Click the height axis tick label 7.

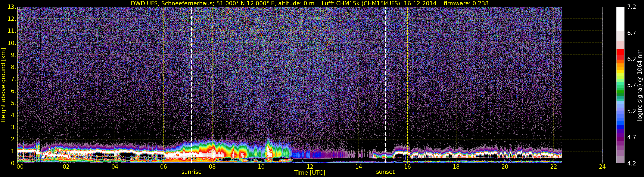14,79
